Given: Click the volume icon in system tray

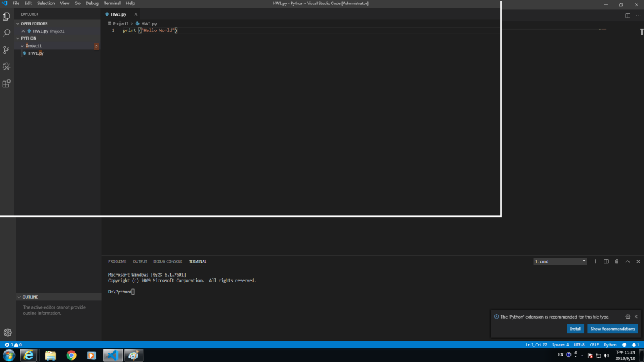Looking at the screenshot, I should [606, 356].
